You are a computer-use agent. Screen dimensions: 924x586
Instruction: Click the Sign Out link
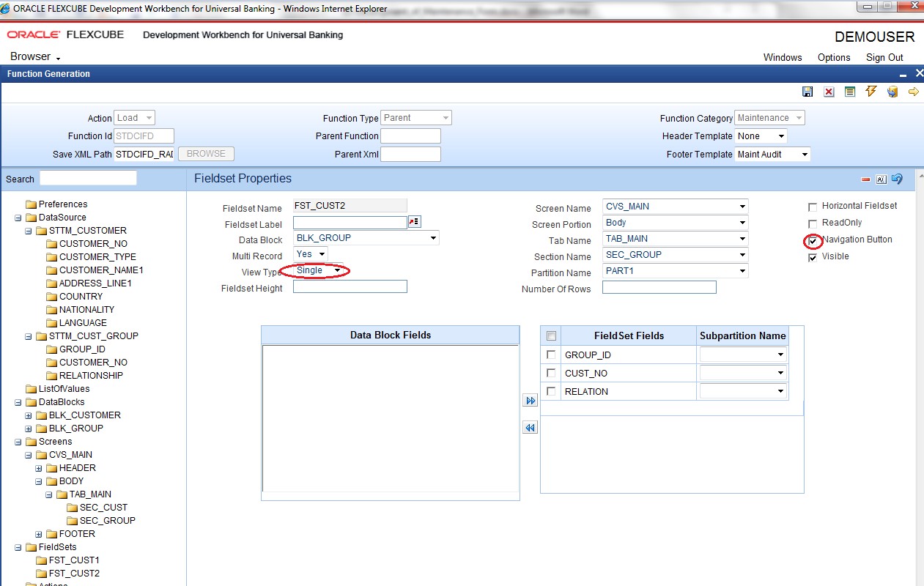tap(884, 58)
